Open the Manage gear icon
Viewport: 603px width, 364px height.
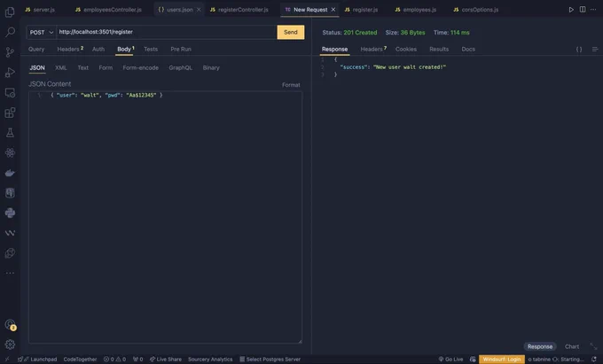tap(10, 345)
